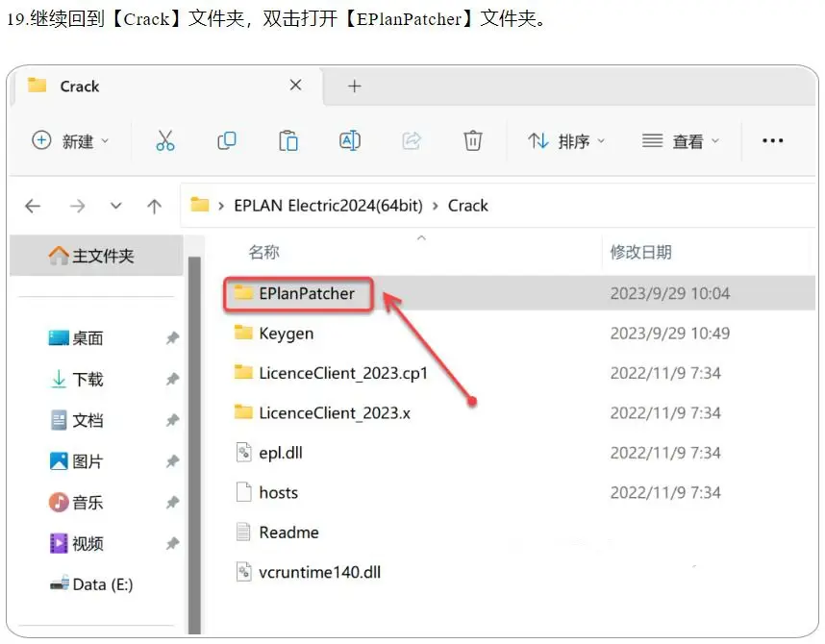Open Music (音乐) in sidebar
825x644 pixels.
tap(76, 502)
